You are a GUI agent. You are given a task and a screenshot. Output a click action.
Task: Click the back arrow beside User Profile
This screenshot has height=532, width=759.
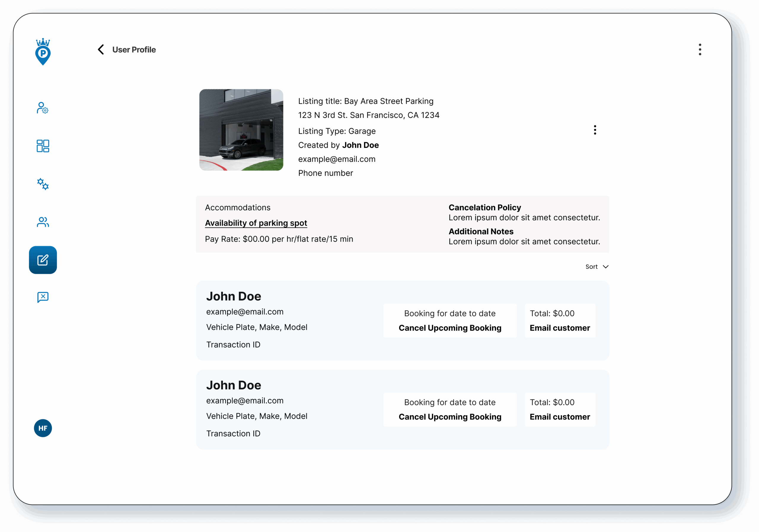point(101,50)
